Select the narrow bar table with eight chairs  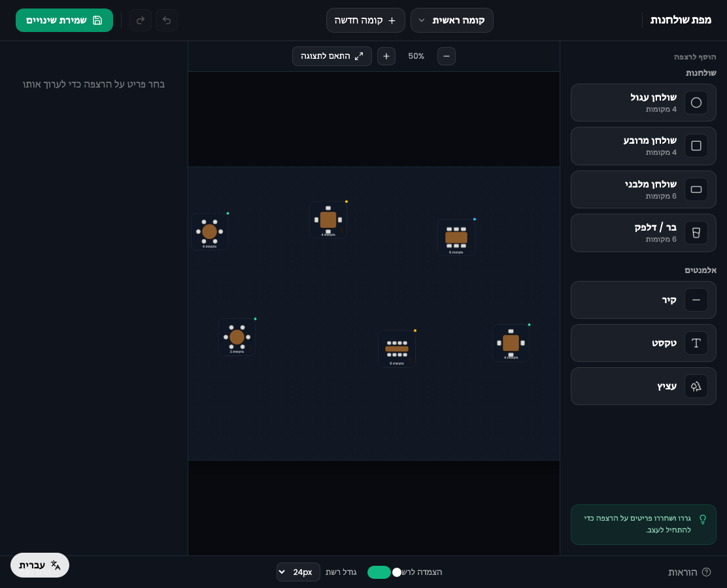[x=397, y=349]
